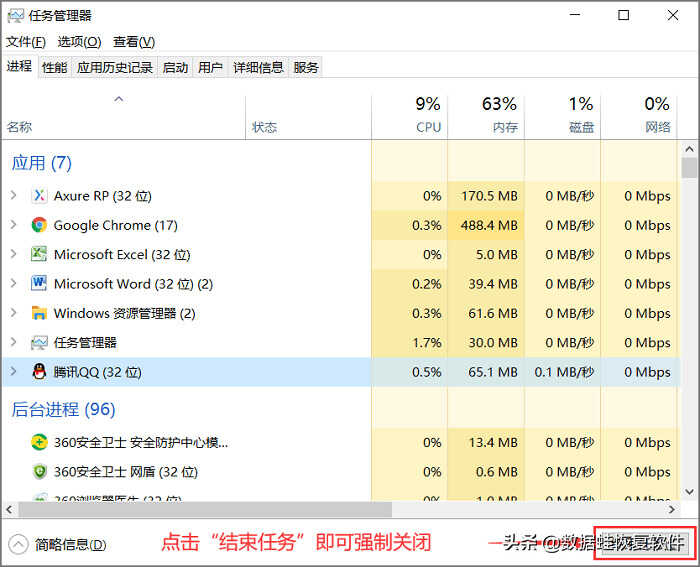This screenshot has width=700, height=567.
Task: Click the horizontal scrollbar thumb
Action: pyautogui.click(x=205, y=509)
